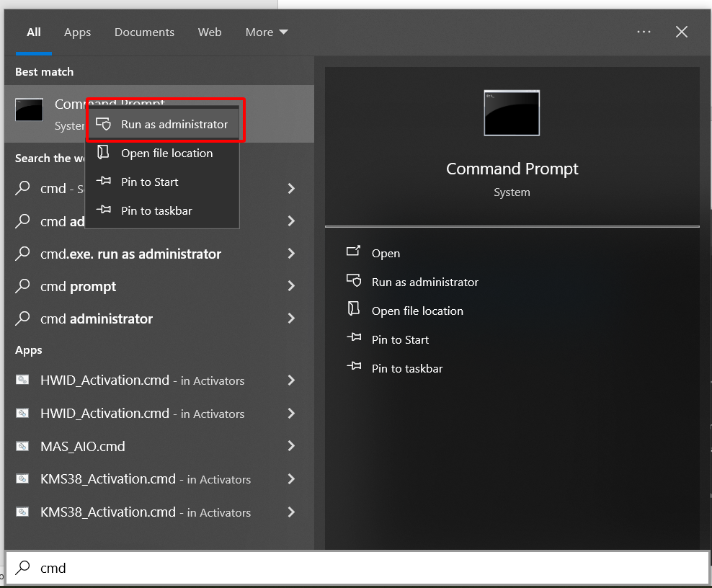Screen dimensions: 712x588
Task: Click the three-dot options icon at top
Action: point(644,32)
